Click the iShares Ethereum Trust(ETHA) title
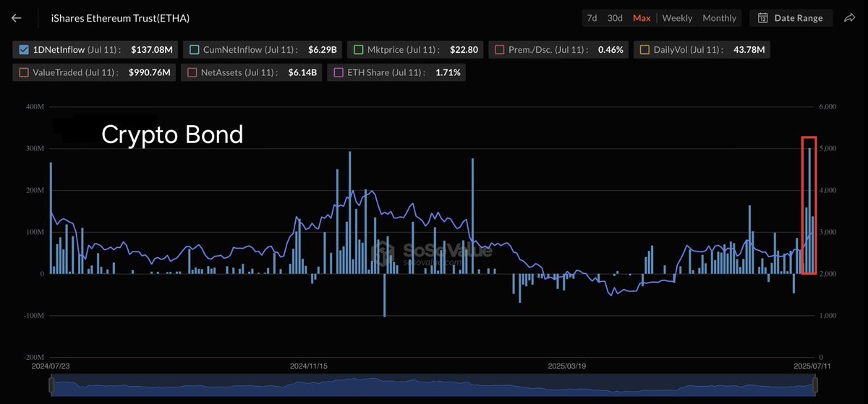Viewport: 868px width, 404px height. pos(121,18)
